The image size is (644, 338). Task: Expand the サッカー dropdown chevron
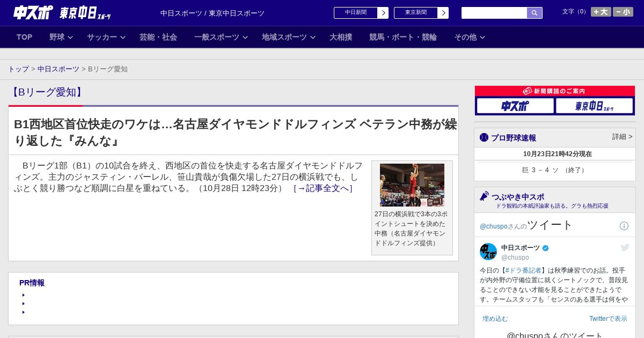(x=123, y=38)
